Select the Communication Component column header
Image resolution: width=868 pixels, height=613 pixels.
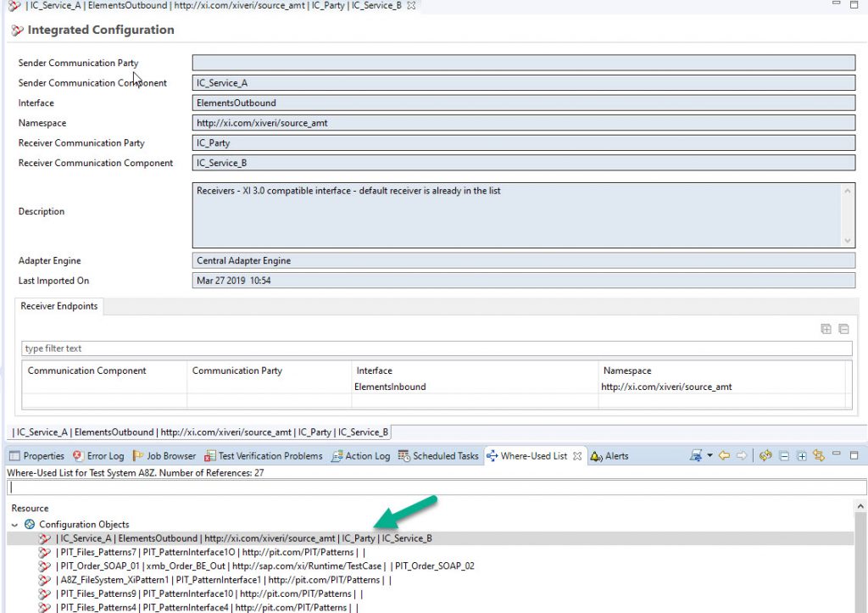(104, 371)
